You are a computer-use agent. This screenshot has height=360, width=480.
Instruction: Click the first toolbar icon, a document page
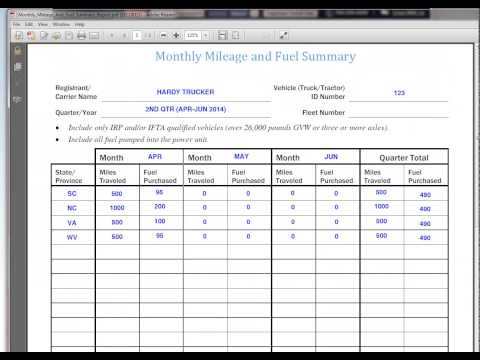pyautogui.click(x=19, y=36)
